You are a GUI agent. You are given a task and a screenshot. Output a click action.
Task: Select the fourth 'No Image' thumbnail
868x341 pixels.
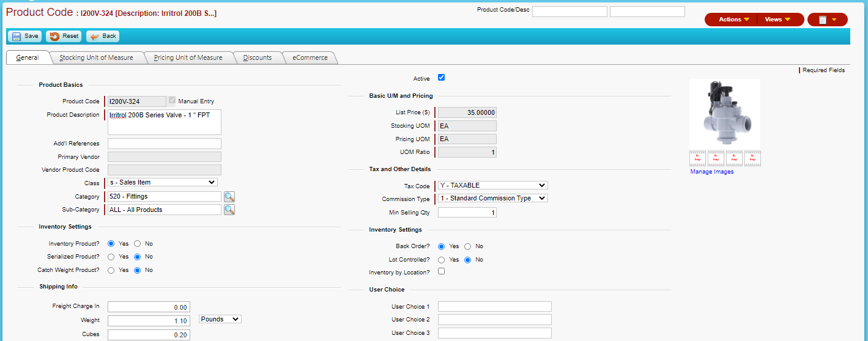point(752,159)
